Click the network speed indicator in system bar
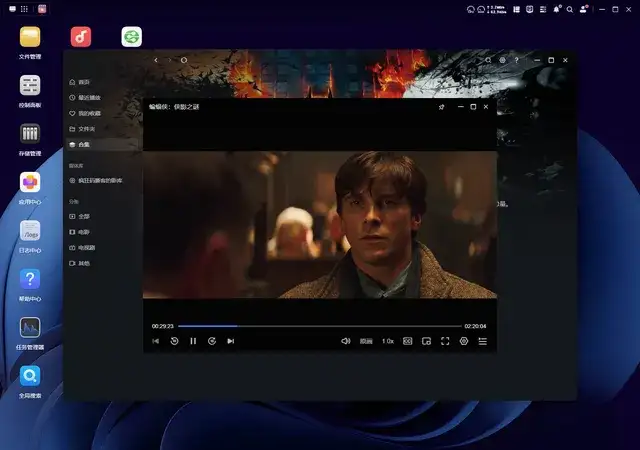The width and height of the screenshot is (640, 450). (x=496, y=9)
